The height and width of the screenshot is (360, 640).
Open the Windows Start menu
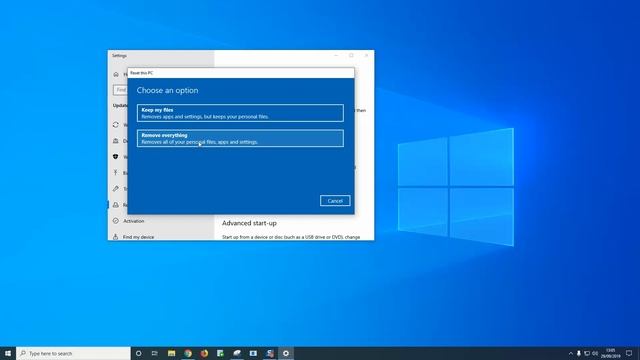pos(8,353)
